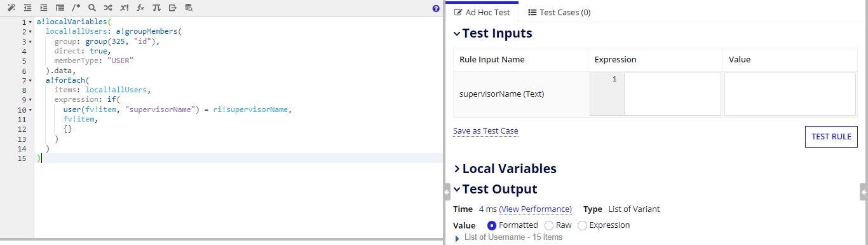Viewport: 868px width, 245px height.
Task: Click the export arrow icon
Action: [x=172, y=8]
